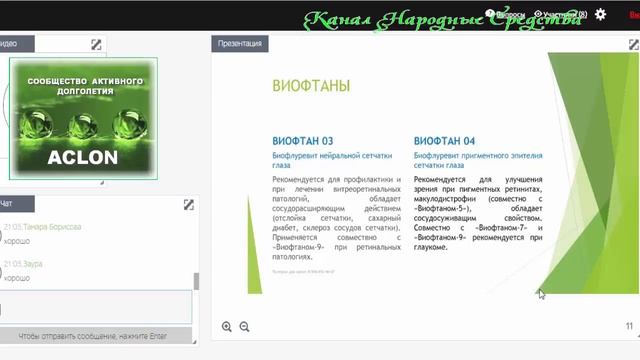Expand the Чат panel to full screen

[x=189, y=204]
